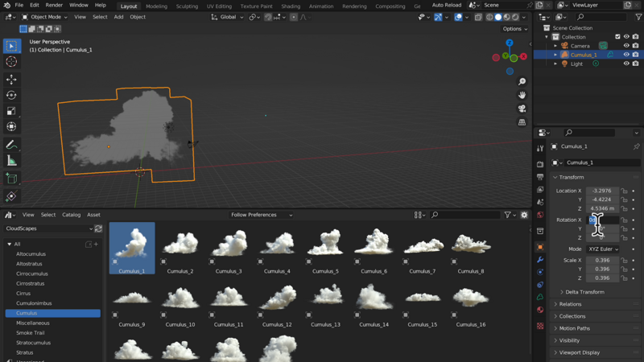The width and height of the screenshot is (644, 362).
Task: Click the asset browser search field
Action: pyautogui.click(x=464, y=215)
